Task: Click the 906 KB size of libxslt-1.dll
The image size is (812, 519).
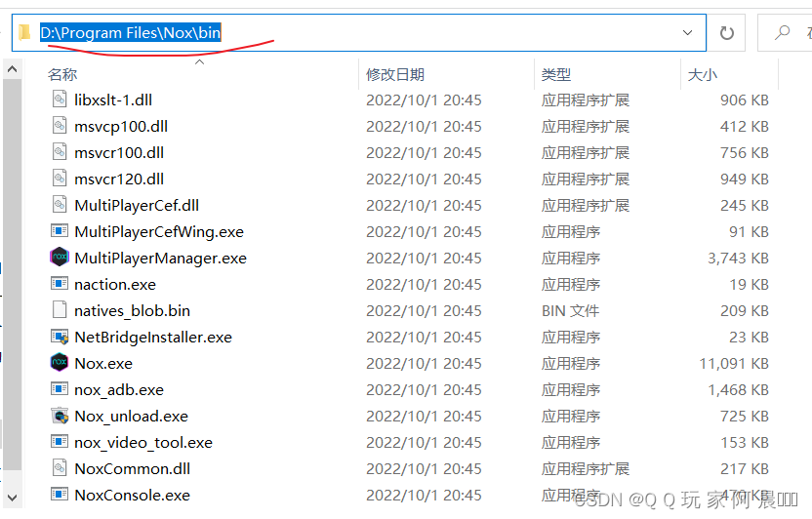Action: tap(744, 100)
